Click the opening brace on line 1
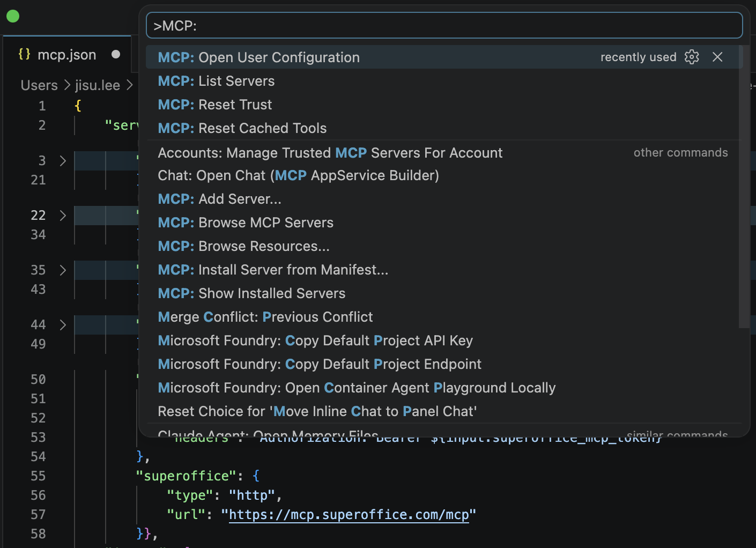 78,106
